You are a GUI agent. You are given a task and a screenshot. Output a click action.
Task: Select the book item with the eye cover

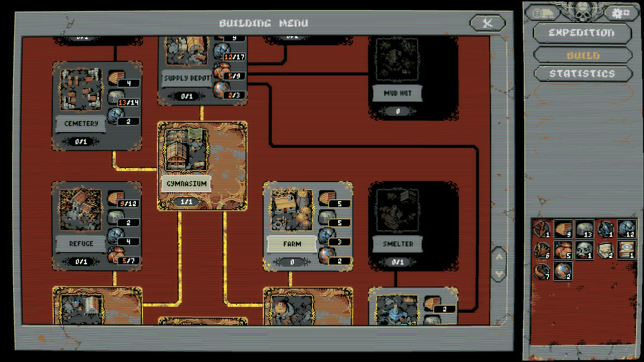point(627,250)
